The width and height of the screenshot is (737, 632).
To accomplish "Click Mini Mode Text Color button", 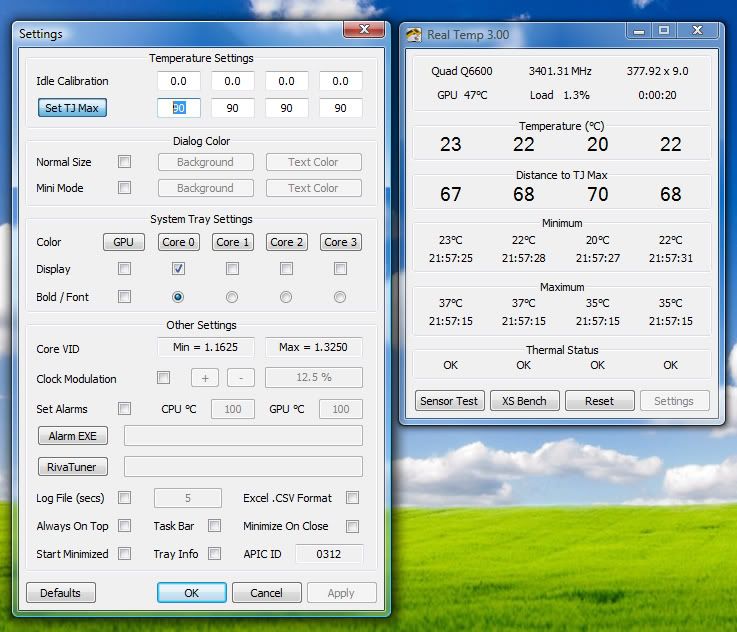I will click(314, 188).
